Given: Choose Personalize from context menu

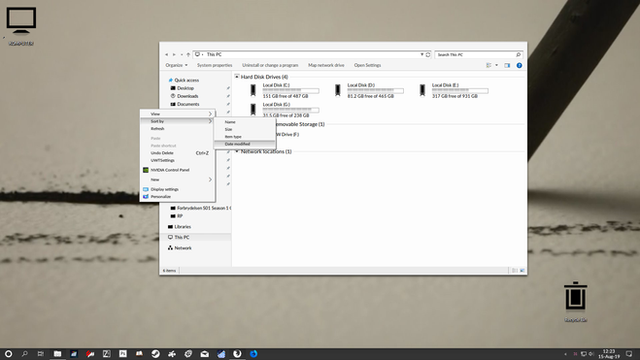Looking at the screenshot, I should point(178,197).
